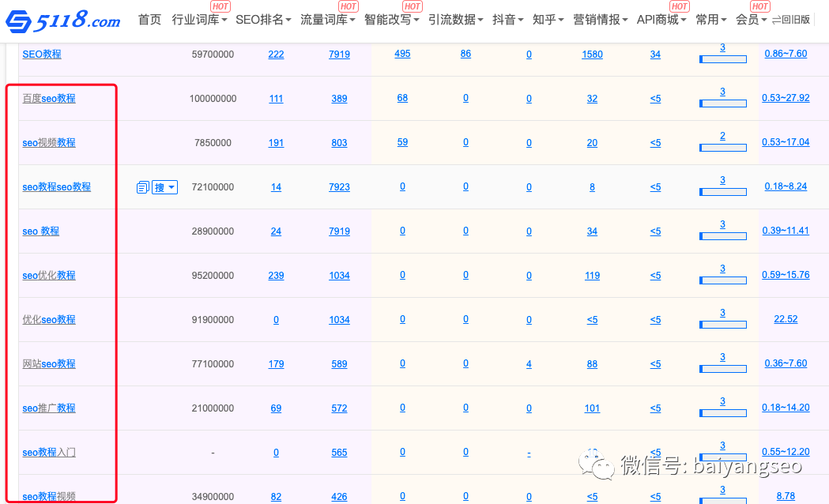829x504 pixels.
Task: Open the SEO排名 dropdown
Action: click(262, 20)
